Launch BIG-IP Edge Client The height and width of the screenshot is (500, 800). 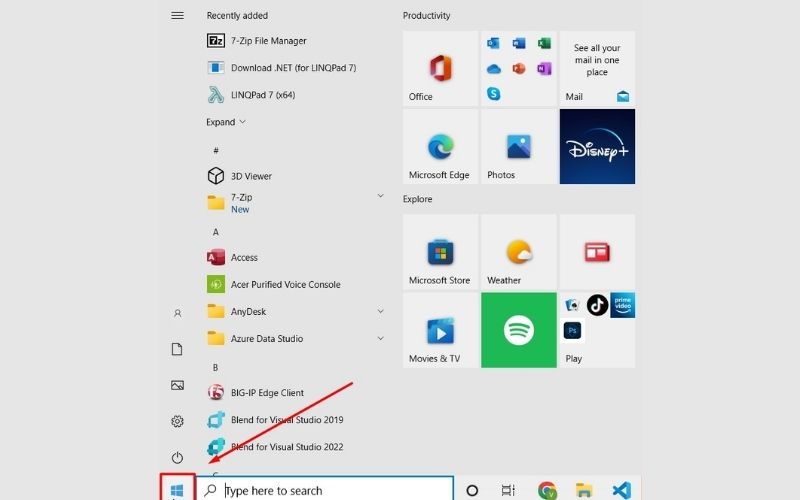(x=255, y=393)
